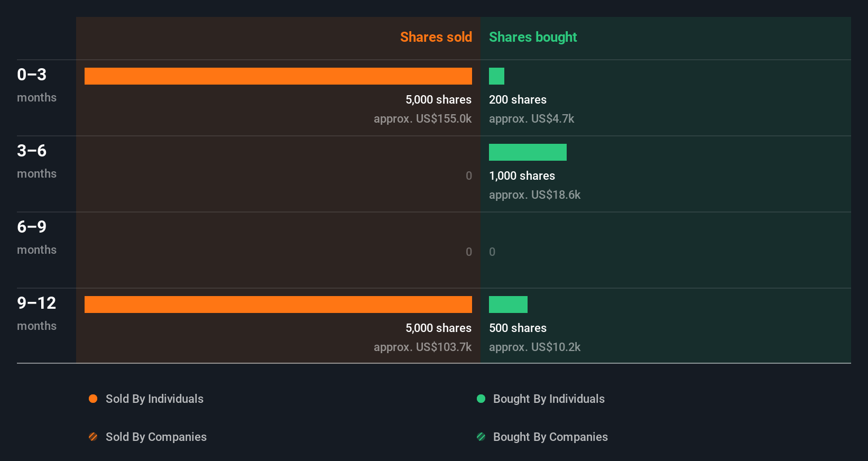Viewport: 868px width, 461px height.
Task: Click '5,000 shares' in the 0–3 months row
Action: pyautogui.click(x=438, y=100)
